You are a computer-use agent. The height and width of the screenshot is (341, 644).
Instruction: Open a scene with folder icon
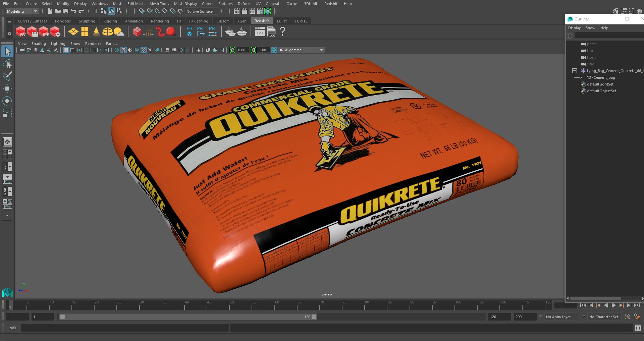click(58, 11)
